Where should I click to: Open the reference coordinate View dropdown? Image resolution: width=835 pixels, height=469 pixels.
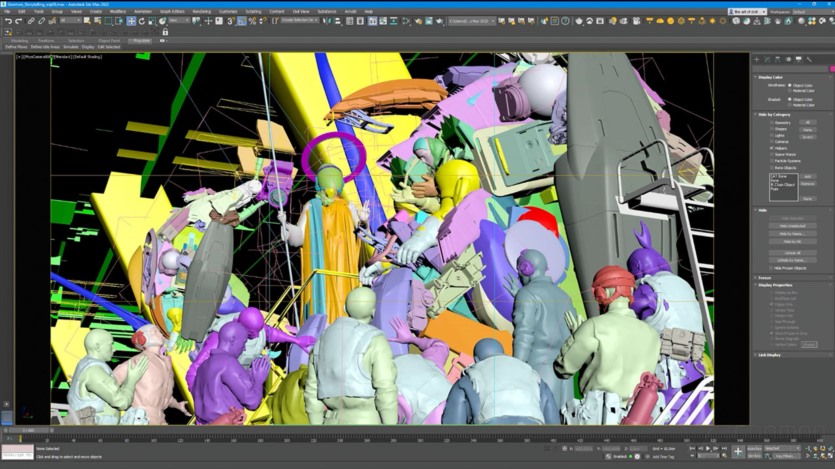[x=178, y=21]
